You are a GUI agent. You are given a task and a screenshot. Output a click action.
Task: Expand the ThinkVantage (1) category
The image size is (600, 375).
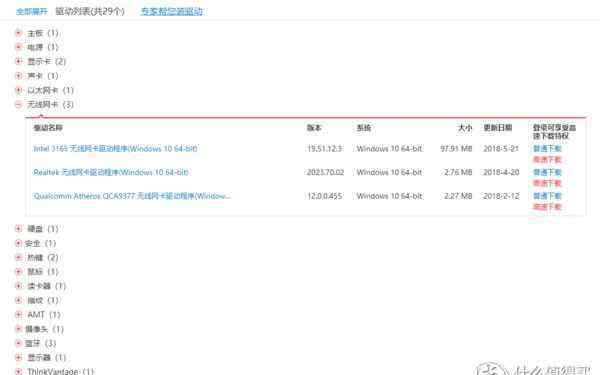(x=18, y=371)
